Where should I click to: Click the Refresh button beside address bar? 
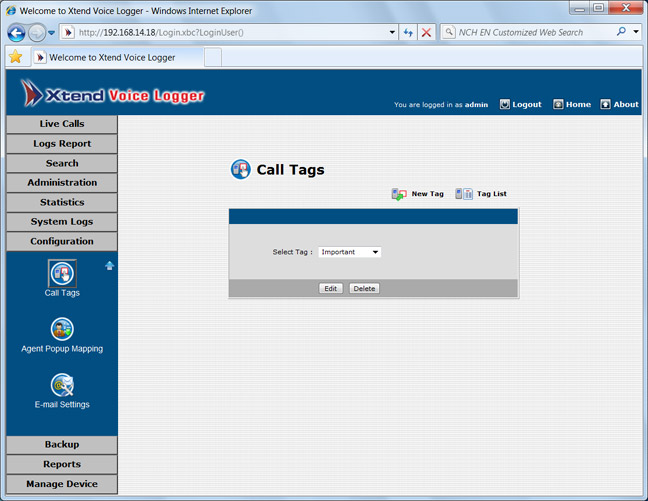408,32
